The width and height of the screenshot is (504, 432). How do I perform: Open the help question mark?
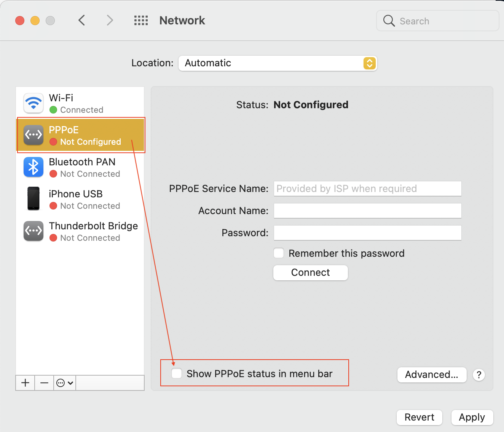point(479,375)
